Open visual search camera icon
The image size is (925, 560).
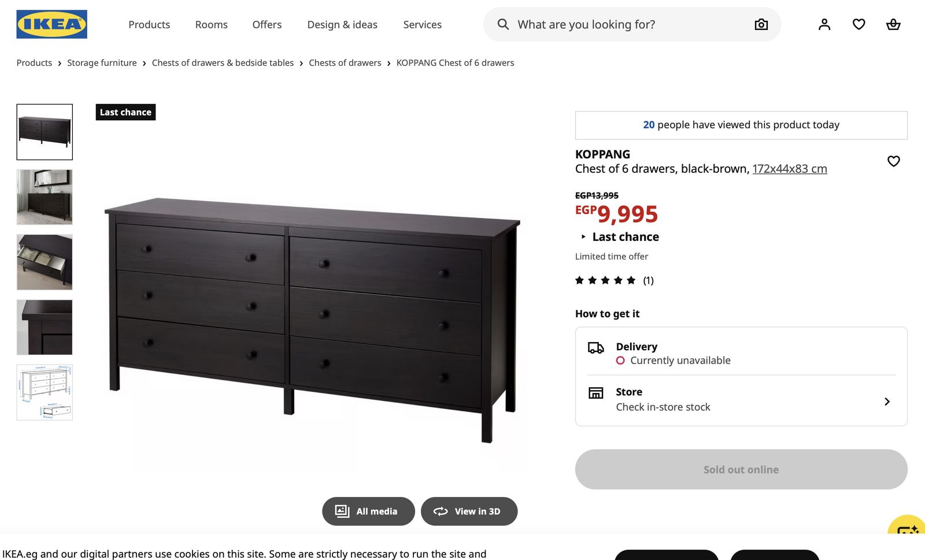[761, 24]
